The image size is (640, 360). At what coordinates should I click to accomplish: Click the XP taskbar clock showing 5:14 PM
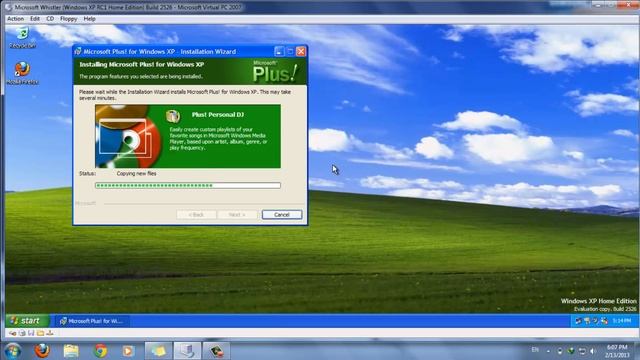pos(622,321)
